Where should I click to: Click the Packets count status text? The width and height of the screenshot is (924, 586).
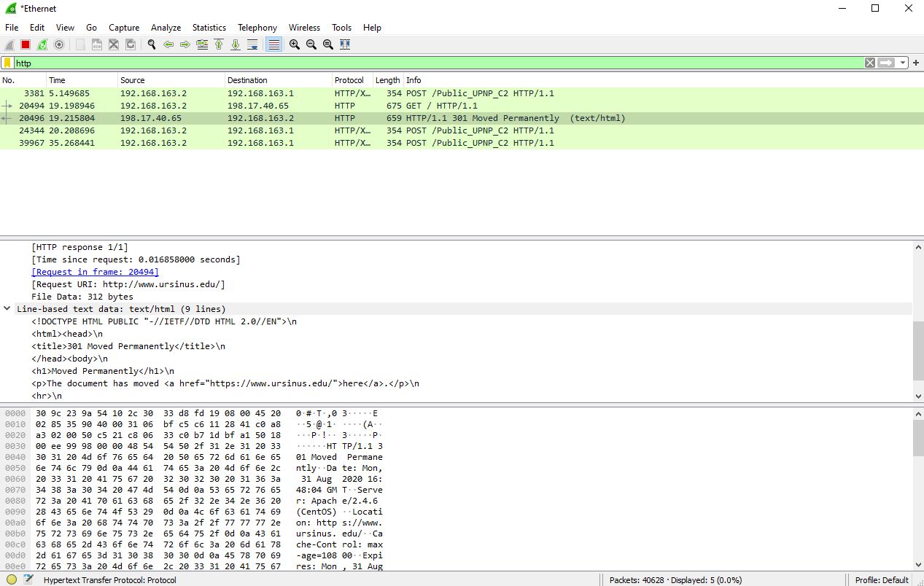[675, 580]
